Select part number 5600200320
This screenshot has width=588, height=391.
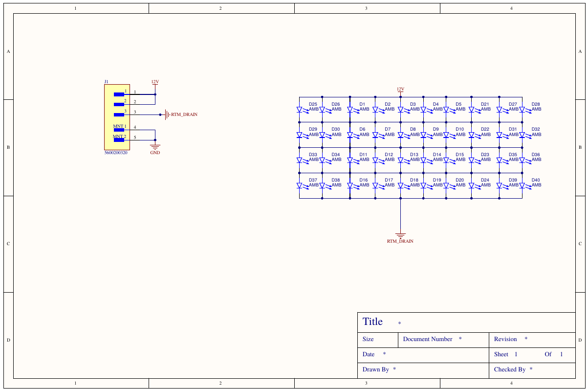tap(116, 153)
